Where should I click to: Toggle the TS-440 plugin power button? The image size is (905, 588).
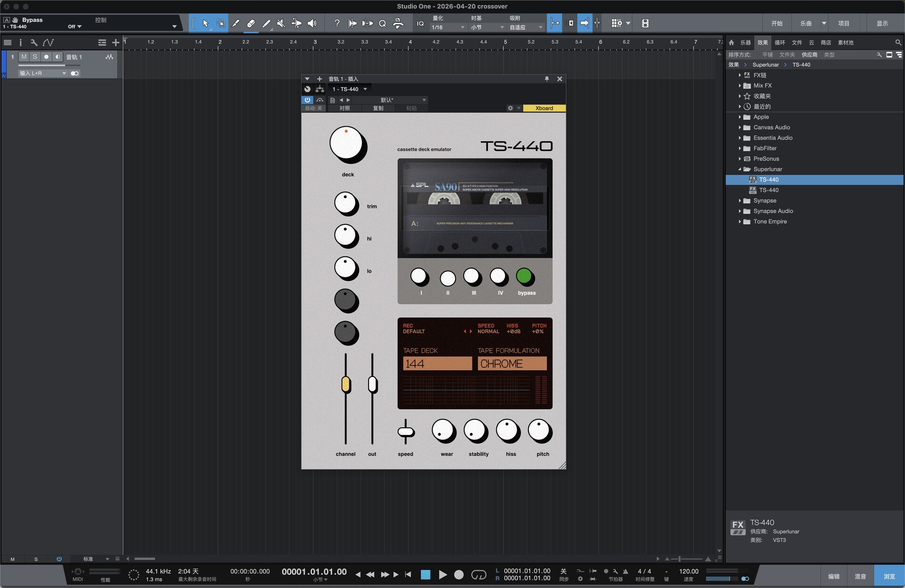click(x=307, y=100)
